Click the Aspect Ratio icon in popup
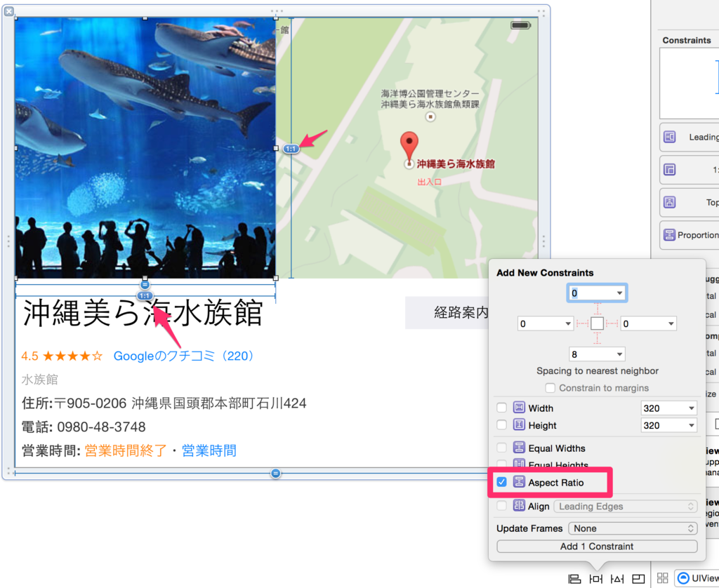Image resolution: width=719 pixels, height=588 pixels. pos(519,482)
